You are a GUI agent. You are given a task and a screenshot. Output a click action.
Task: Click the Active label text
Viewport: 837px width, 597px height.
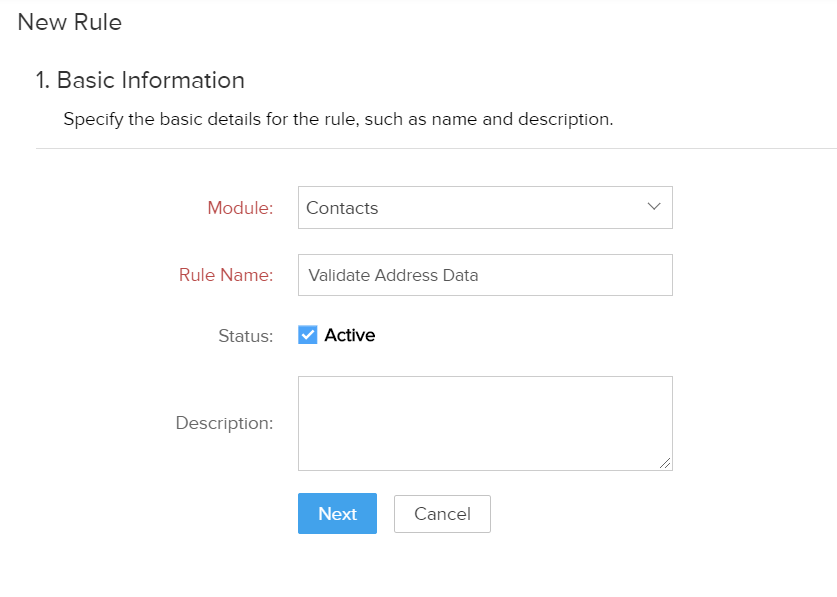(350, 335)
